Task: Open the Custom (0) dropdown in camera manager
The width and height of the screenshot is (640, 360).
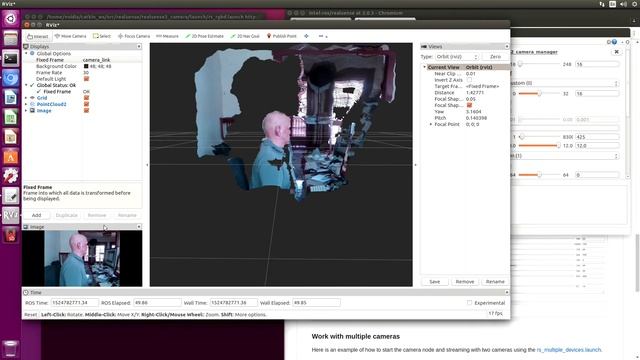Action: [x=564, y=83]
